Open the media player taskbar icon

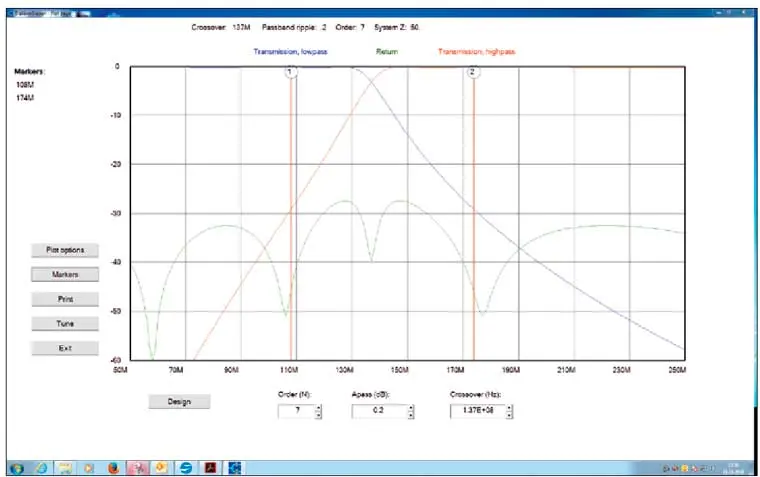tap(89, 468)
